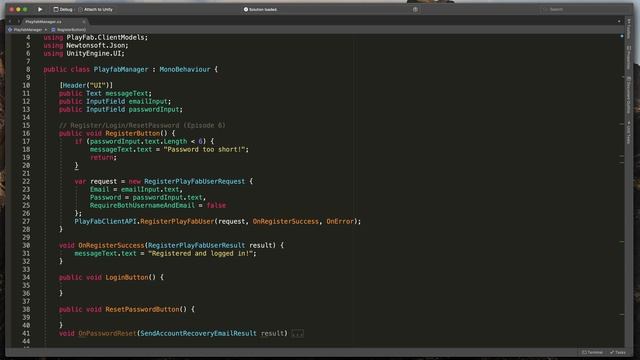640x360 pixels.
Task: Click the "Password too short!" string literal
Action: tap(204, 149)
